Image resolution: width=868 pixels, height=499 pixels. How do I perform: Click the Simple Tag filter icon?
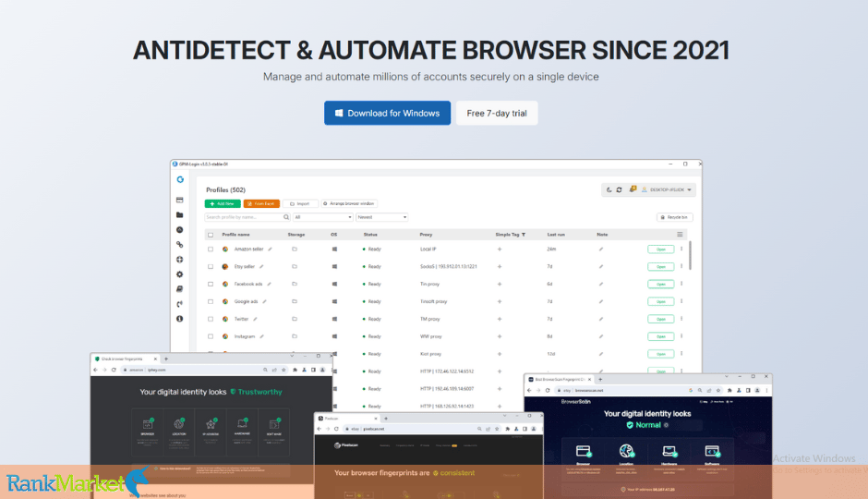coord(524,235)
